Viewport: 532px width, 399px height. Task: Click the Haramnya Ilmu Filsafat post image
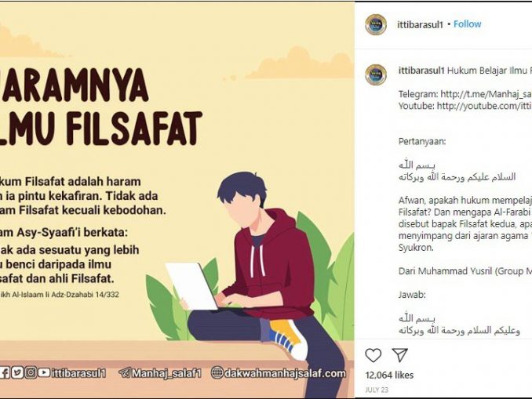[177, 199]
